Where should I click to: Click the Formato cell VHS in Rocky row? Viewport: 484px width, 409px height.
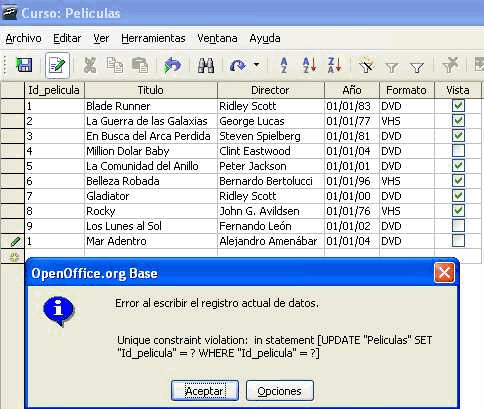pyautogui.click(x=407, y=211)
